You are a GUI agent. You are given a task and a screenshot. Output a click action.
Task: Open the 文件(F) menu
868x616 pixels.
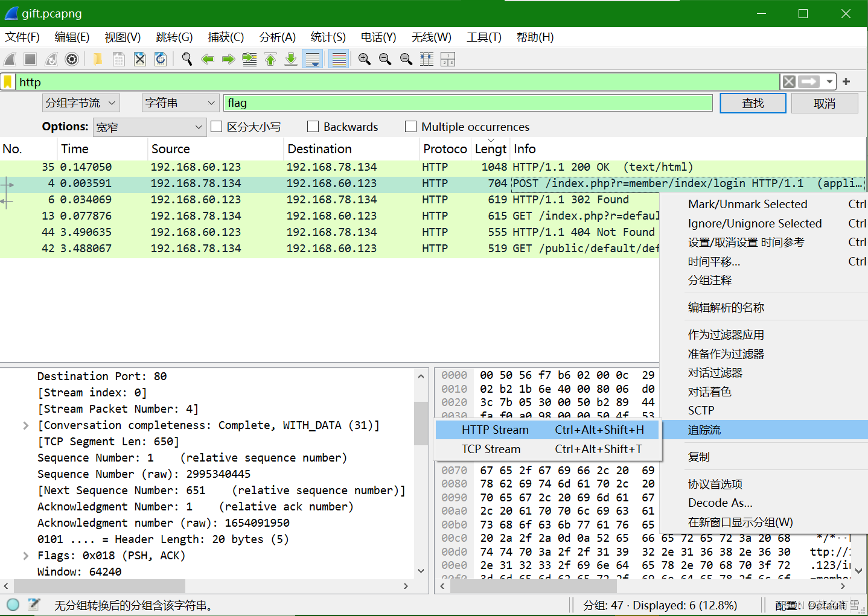pyautogui.click(x=22, y=37)
